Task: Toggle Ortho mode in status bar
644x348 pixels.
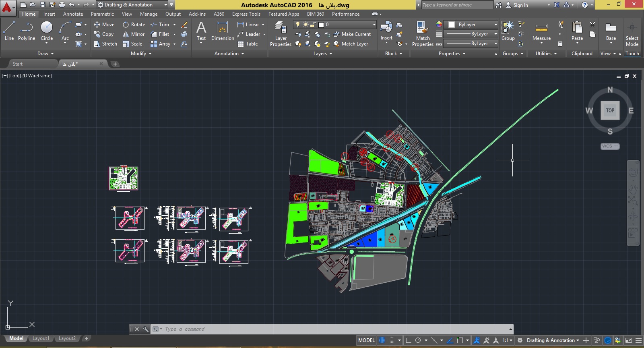Action: tap(409, 340)
